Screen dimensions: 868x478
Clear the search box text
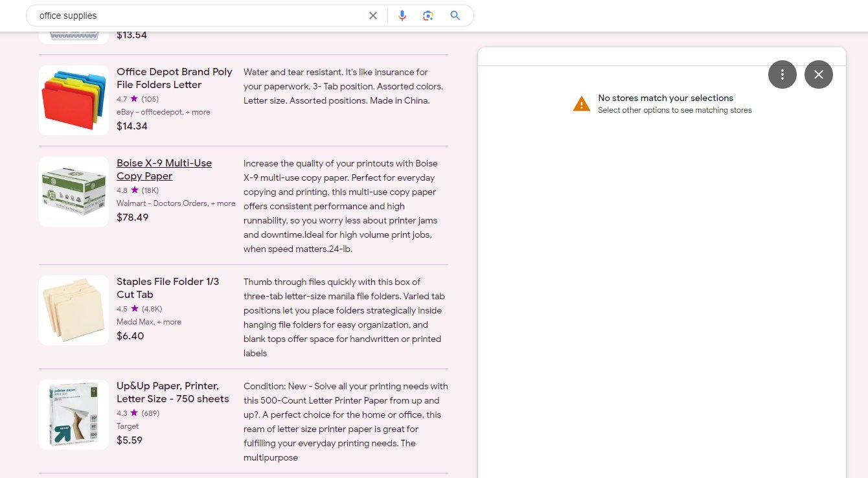(x=373, y=16)
